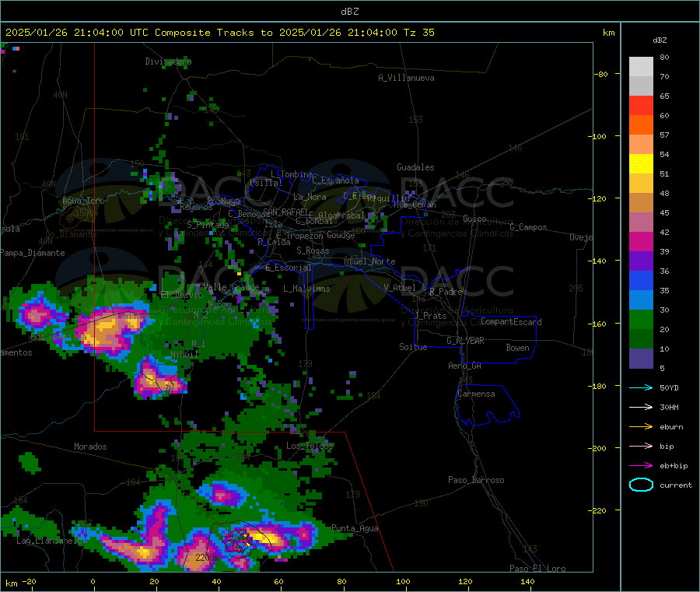Pick the orange 60–57 dBZ legend swatch
This screenshot has width=700, height=592.
click(x=641, y=125)
